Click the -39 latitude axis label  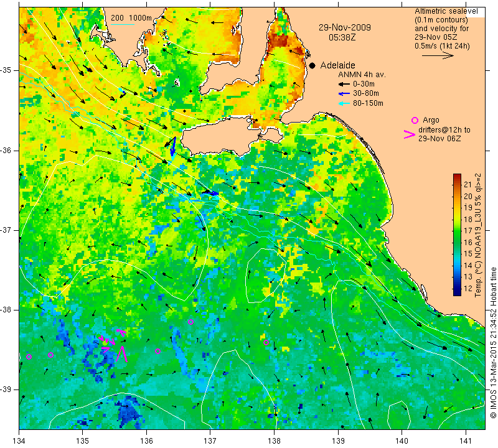pyautogui.click(x=6, y=390)
